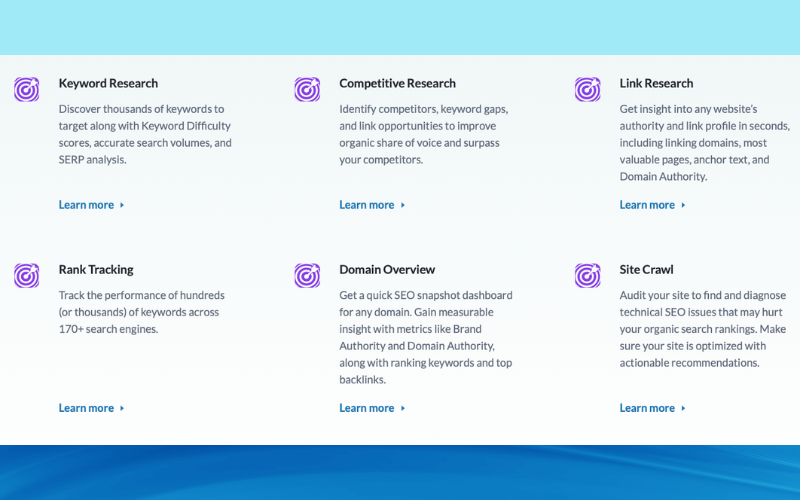This screenshot has height=500, width=800.
Task: Select the Domain Overview heading
Action: tap(387, 270)
